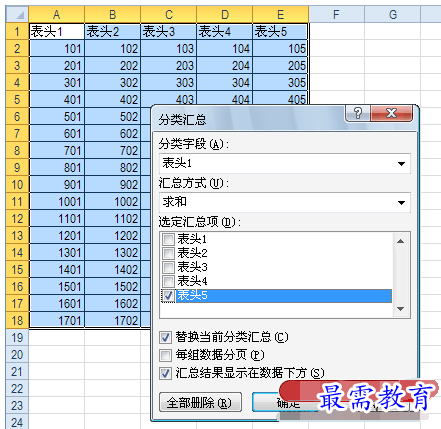This screenshot has width=441, height=429.
Task: Select row 19 header
Action: (17, 338)
